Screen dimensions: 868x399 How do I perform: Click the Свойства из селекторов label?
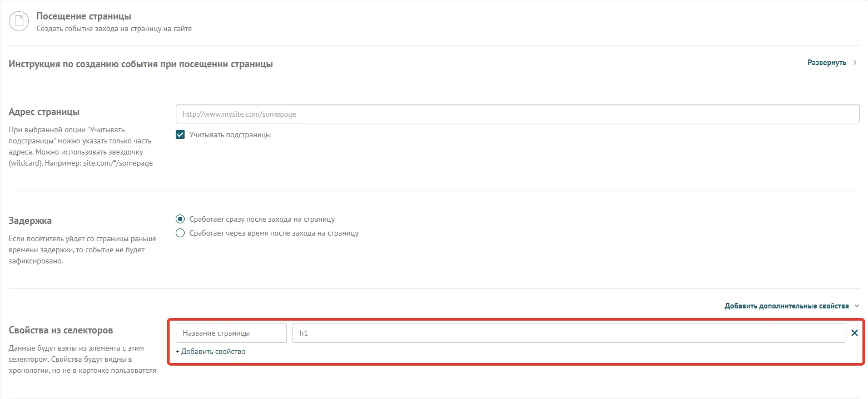click(61, 330)
